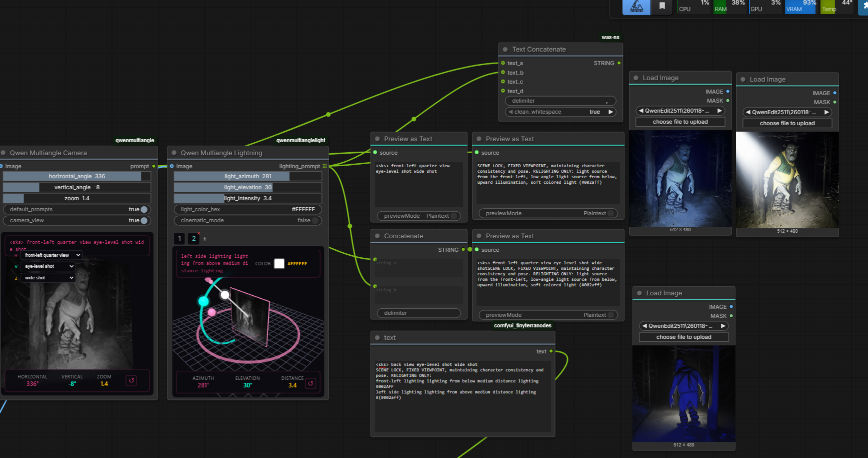Open the file selector in the blue character Load Image node
The height and width of the screenshot is (458, 868).
pos(680,111)
